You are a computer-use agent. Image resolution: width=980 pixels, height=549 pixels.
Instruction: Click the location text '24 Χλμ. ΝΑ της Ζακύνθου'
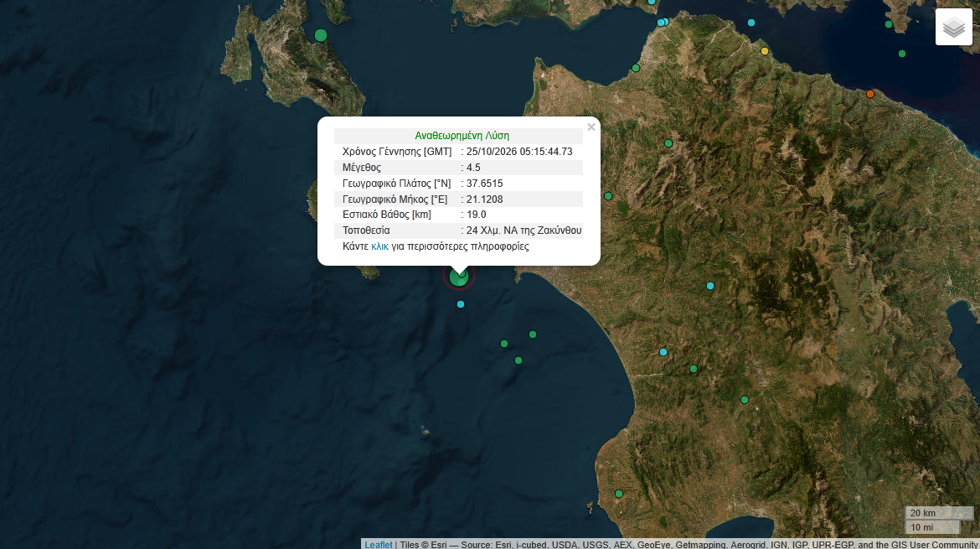(524, 230)
